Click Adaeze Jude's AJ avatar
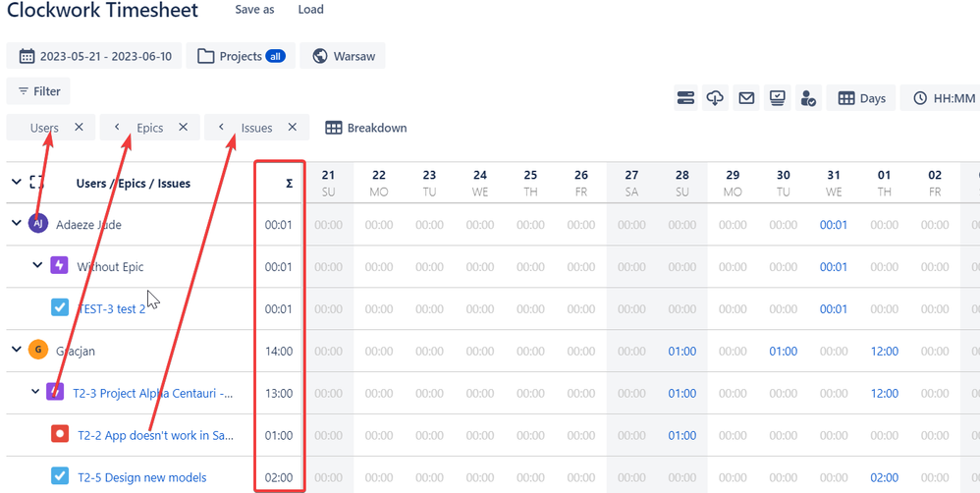Viewport: 980px width, 493px height. click(38, 223)
